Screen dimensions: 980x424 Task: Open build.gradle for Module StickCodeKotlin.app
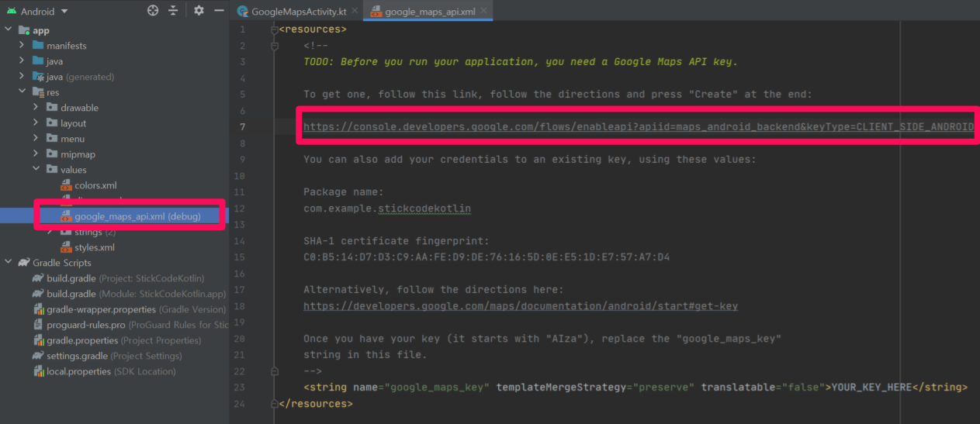click(137, 294)
